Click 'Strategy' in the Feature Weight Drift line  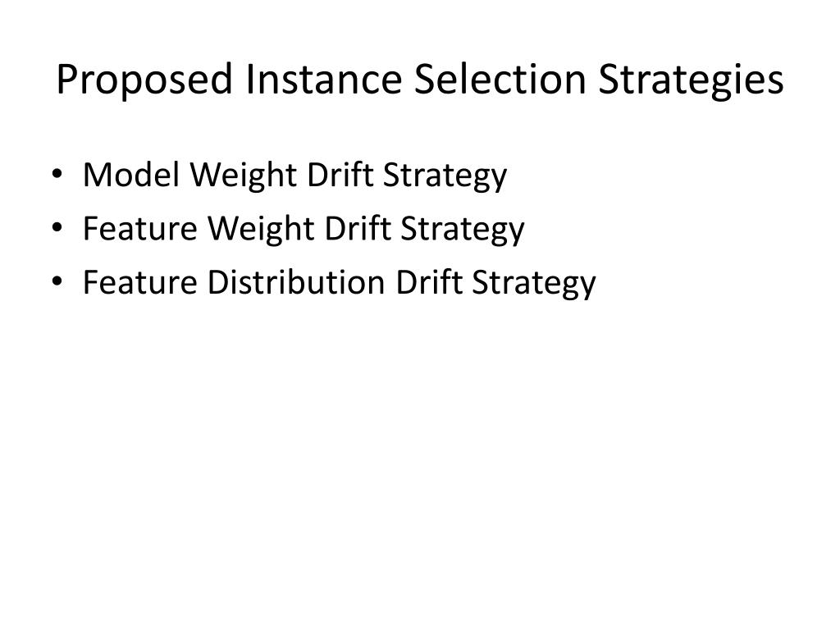(463, 230)
